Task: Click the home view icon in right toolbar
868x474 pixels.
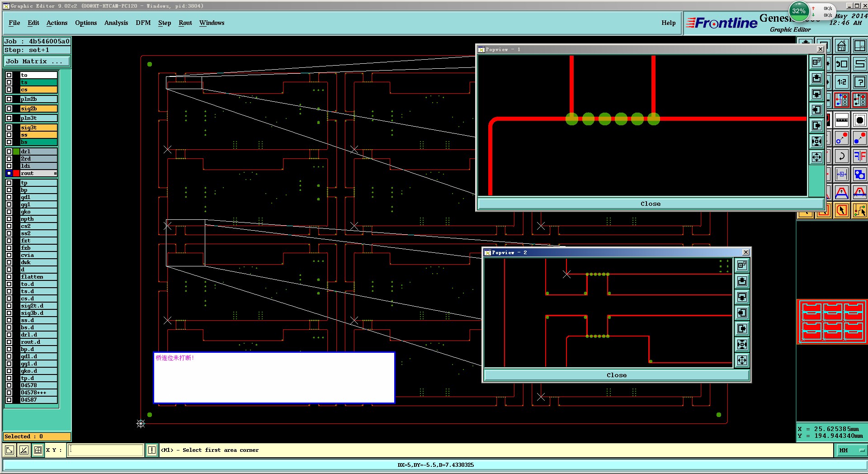Action: [841, 46]
